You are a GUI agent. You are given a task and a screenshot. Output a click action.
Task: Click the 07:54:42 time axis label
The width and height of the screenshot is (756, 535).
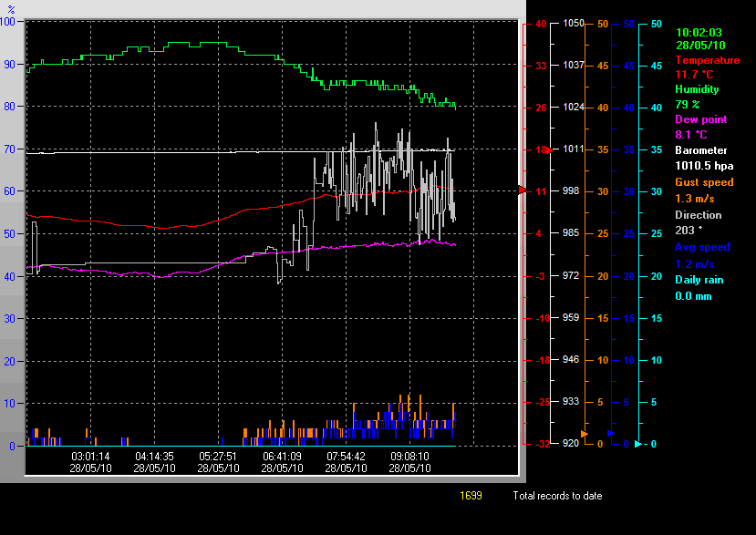tap(346, 456)
